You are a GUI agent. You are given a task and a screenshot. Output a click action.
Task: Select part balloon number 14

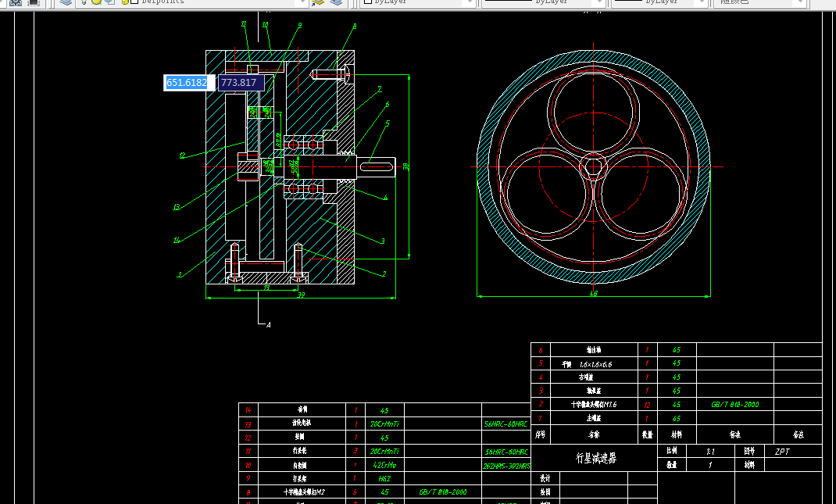(177, 240)
